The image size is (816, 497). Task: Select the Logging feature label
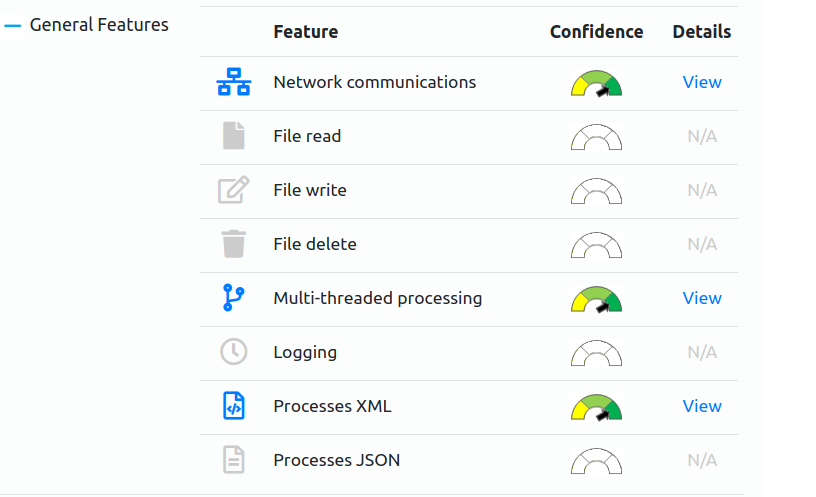click(305, 352)
